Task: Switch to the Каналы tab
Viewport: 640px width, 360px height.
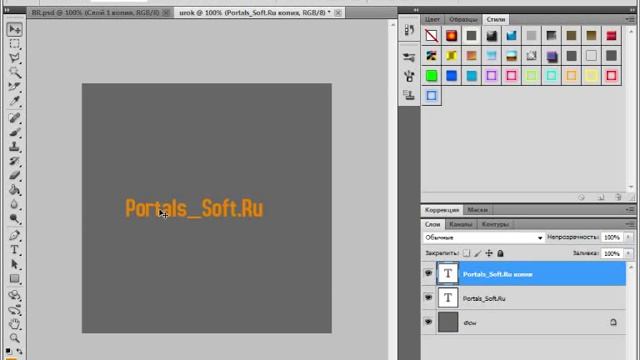Action: pyautogui.click(x=460, y=224)
